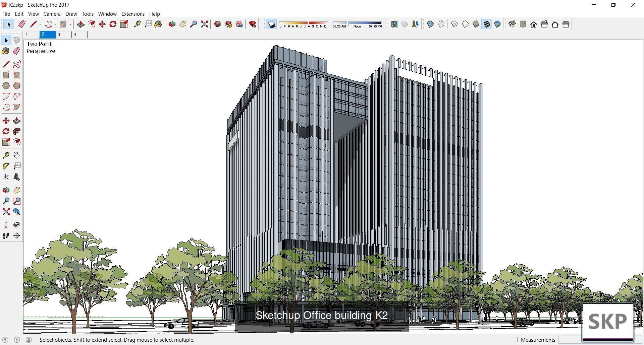
Task: Switch to Iso view
Action: click(512, 24)
